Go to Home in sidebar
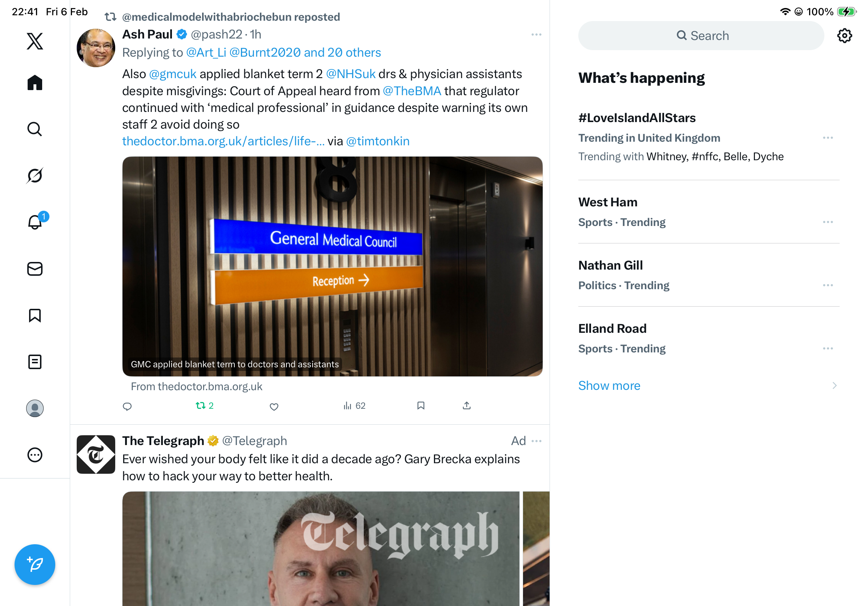The height and width of the screenshot is (606, 868). click(35, 82)
